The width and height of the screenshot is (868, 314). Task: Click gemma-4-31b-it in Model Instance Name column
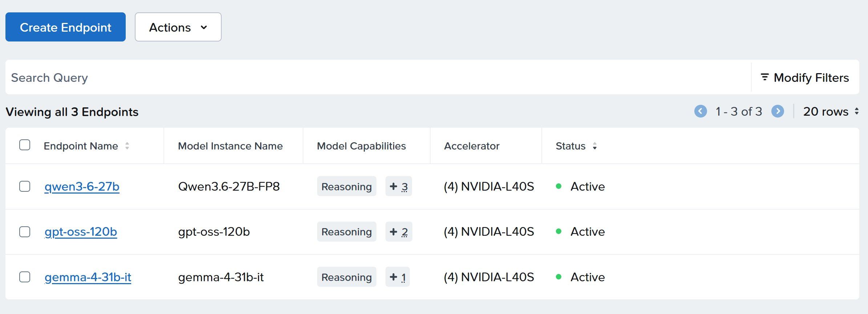pyautogui.click(x=221, y=277)
